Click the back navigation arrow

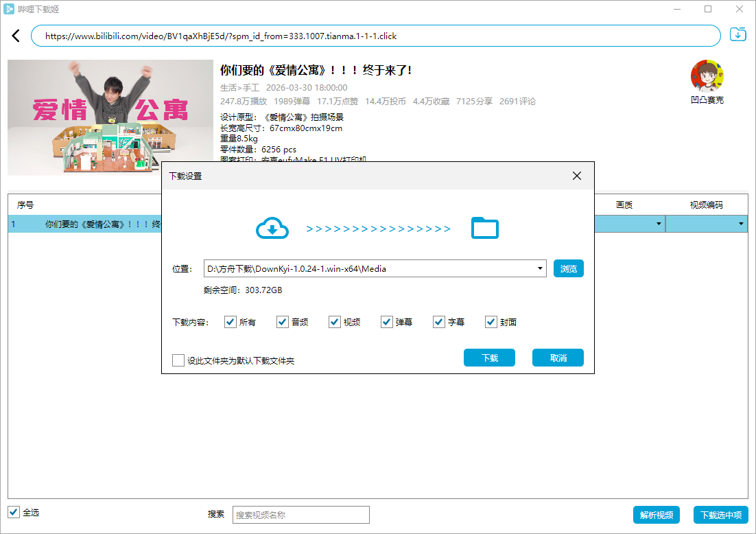15,35
